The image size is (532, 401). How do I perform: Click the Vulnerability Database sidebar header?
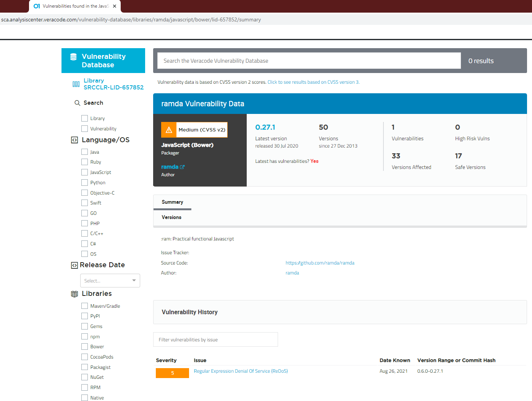pyautogui.click(x=103, y=60)
